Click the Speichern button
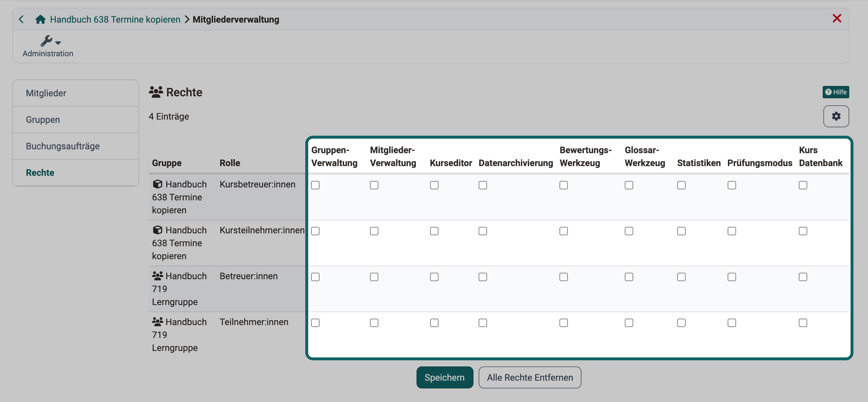Viewport: 868px width, 402px height. click(444, 377)
